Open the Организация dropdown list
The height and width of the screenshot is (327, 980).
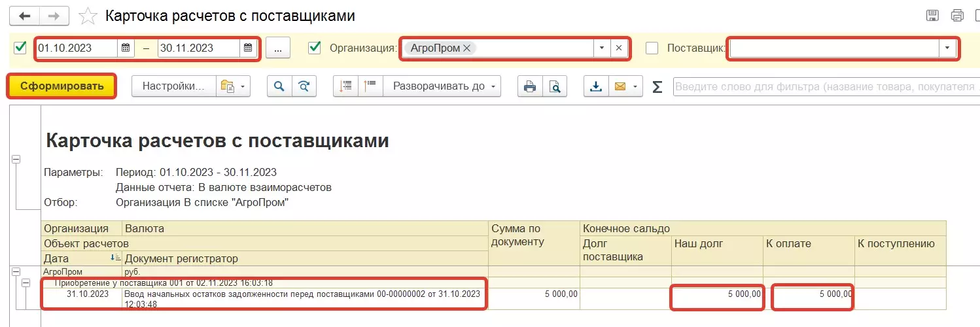602,48
